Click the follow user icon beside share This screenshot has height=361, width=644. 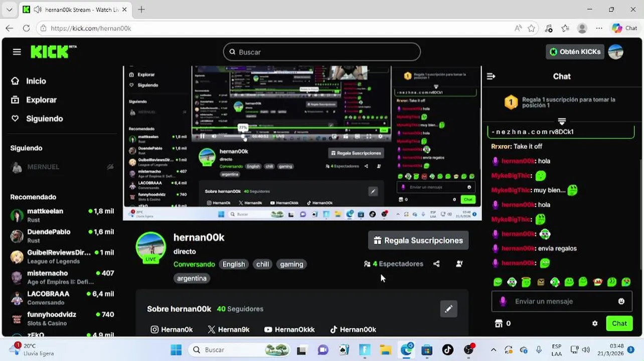coord(459,264)
